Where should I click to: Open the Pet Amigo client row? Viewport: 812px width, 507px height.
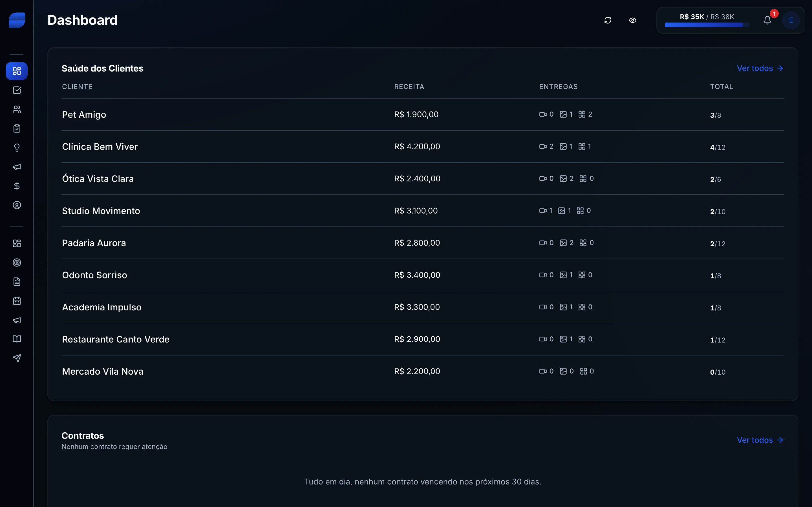423,114
